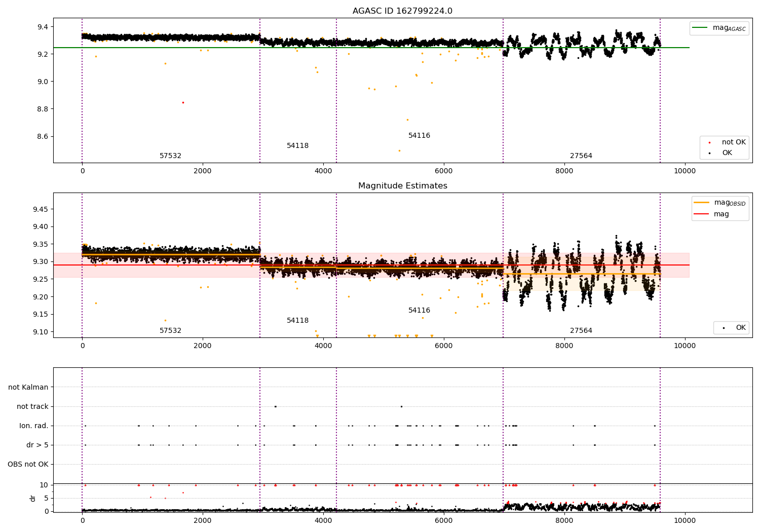Click the 10 tick on the dr axis
Viewport: 760px width, 532px height.
click(44, 485)
